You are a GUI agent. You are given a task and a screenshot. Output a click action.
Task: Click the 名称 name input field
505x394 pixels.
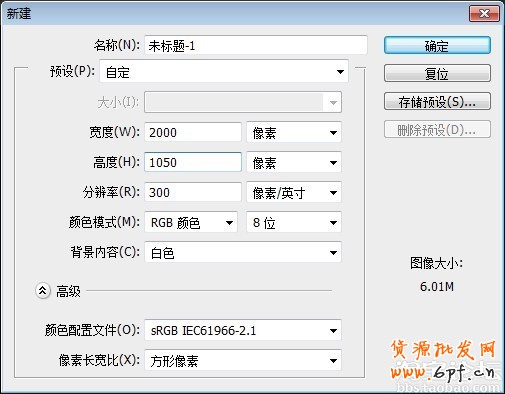[x=256, y=45]
